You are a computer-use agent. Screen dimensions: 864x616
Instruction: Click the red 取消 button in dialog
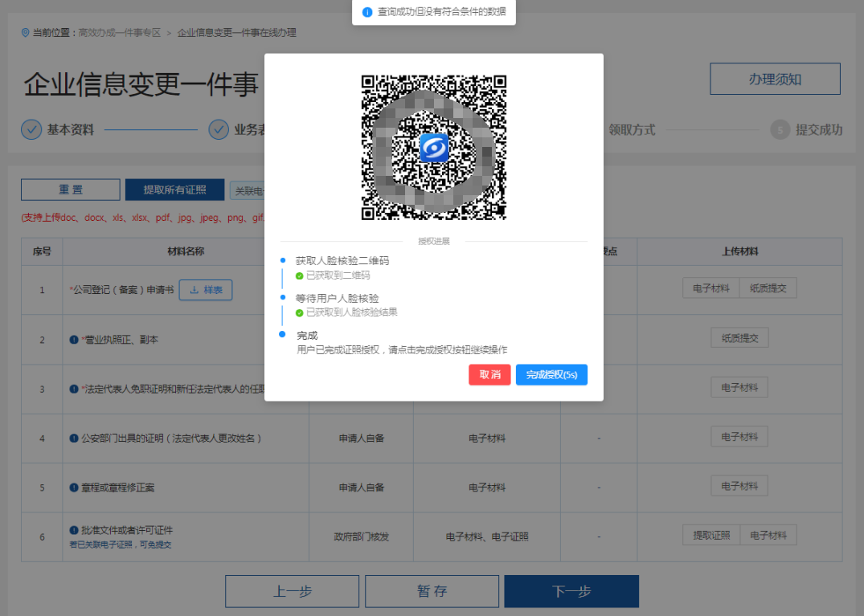coord(489,375)
